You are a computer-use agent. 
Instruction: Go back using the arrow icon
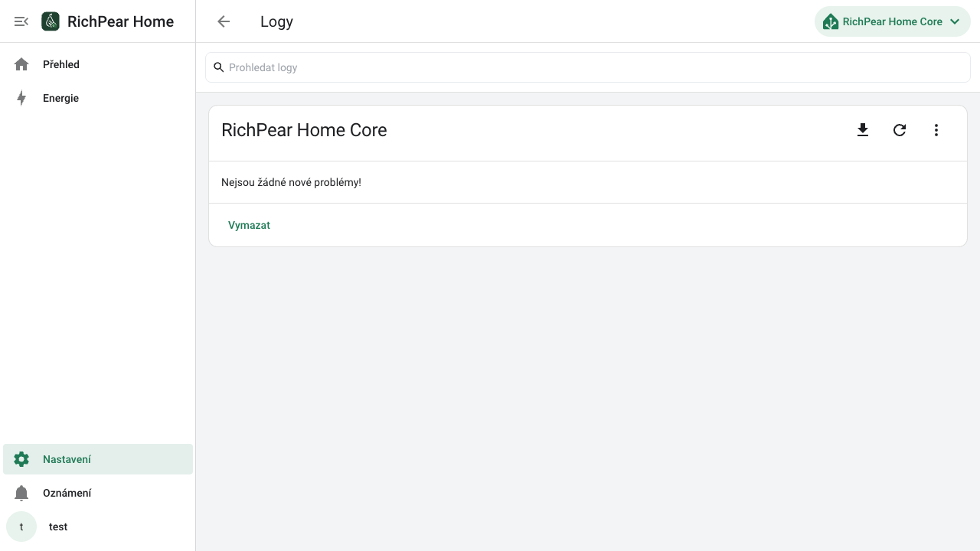pyautogui.click(x=224, y=21)
